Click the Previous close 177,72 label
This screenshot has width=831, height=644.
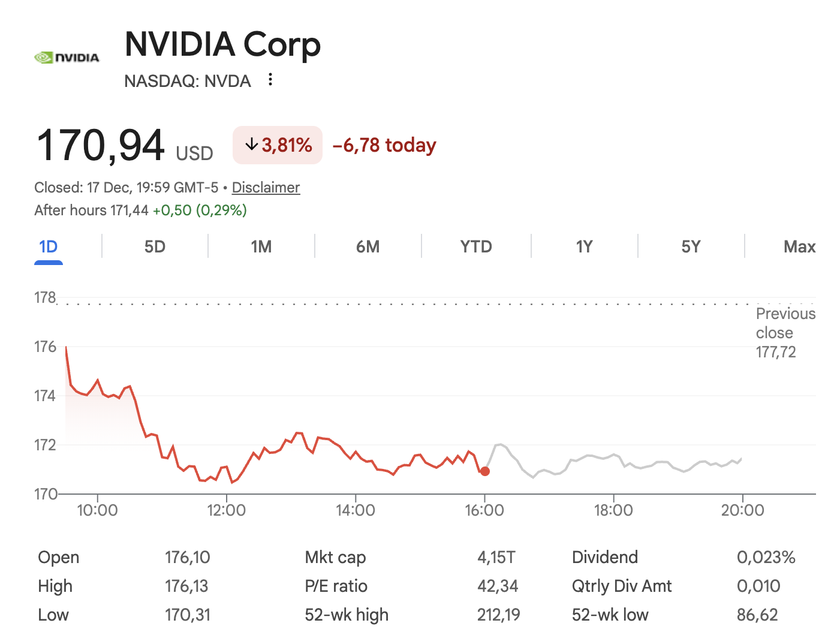[785, 333]
